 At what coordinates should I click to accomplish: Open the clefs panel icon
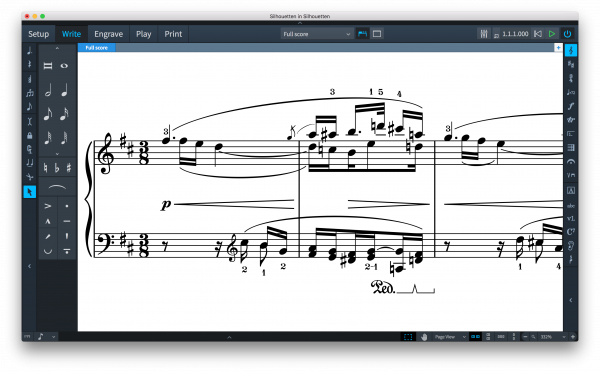click(x=571, y=51)
